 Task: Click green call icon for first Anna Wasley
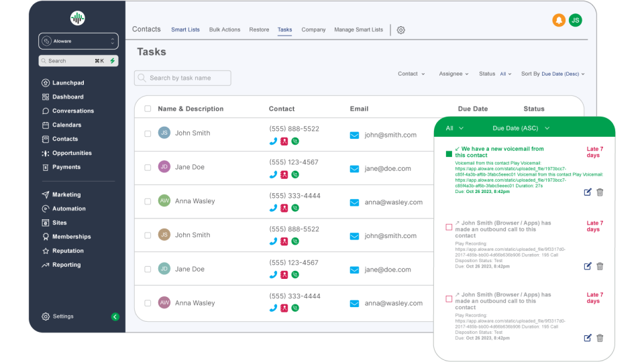click(x=295, y=208)
